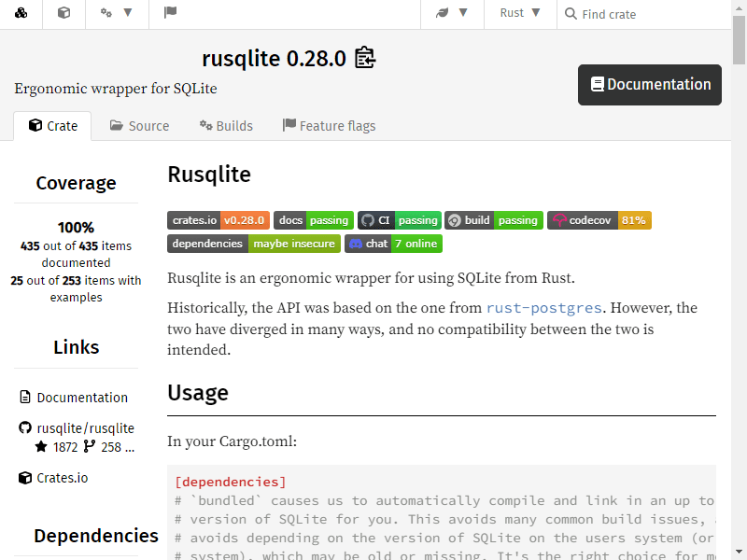Switch to the Builds tab

point(226,126)
